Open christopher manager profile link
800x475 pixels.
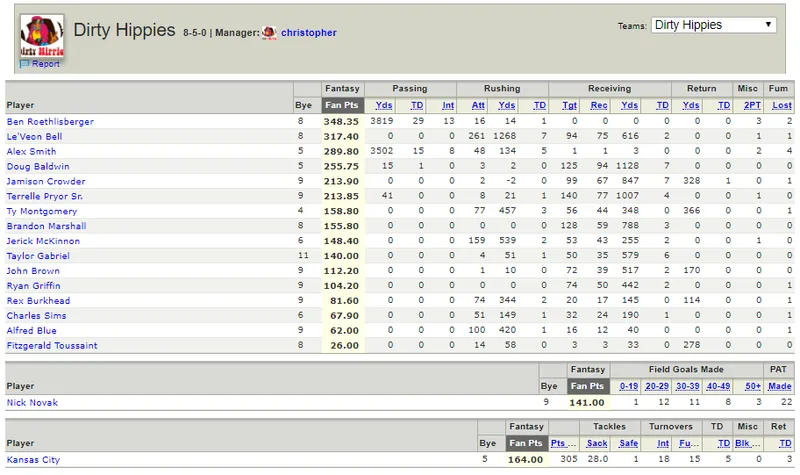tap(309, 33)
